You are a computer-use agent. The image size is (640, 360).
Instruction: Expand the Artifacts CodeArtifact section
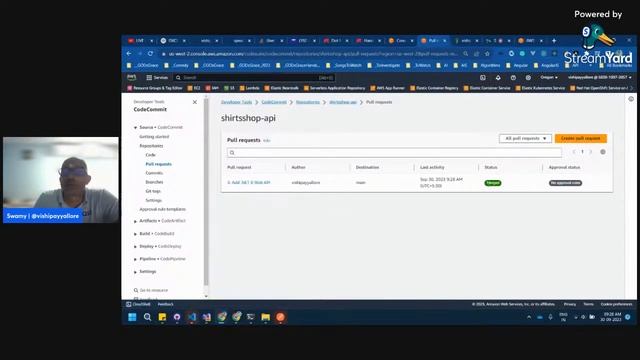(x=136, y=221)
